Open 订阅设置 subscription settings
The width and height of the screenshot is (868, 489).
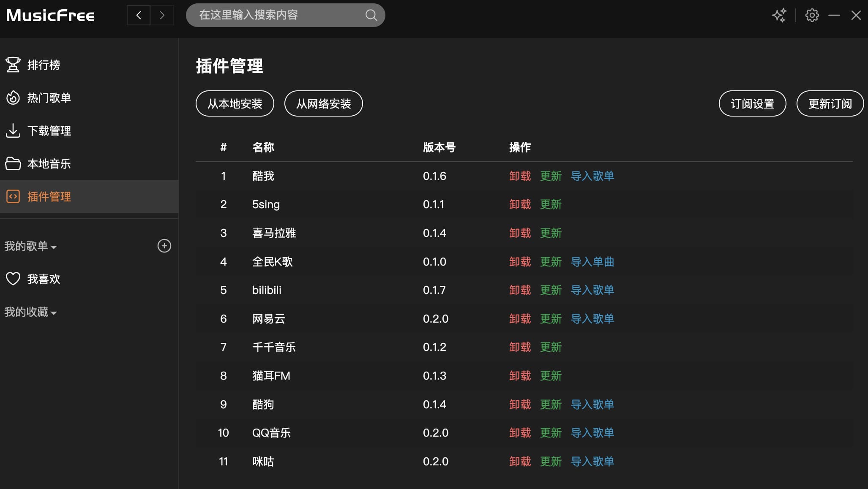(752, 103)
